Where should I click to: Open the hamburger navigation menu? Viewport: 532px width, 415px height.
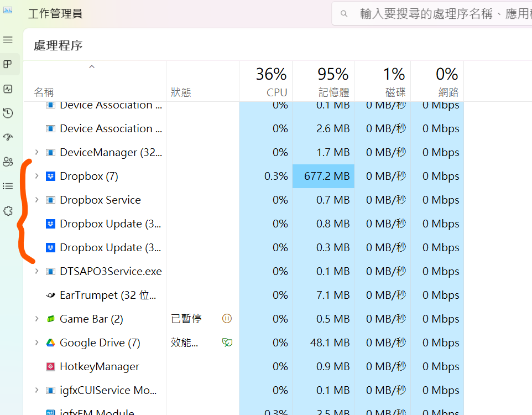tap(8, 40)
